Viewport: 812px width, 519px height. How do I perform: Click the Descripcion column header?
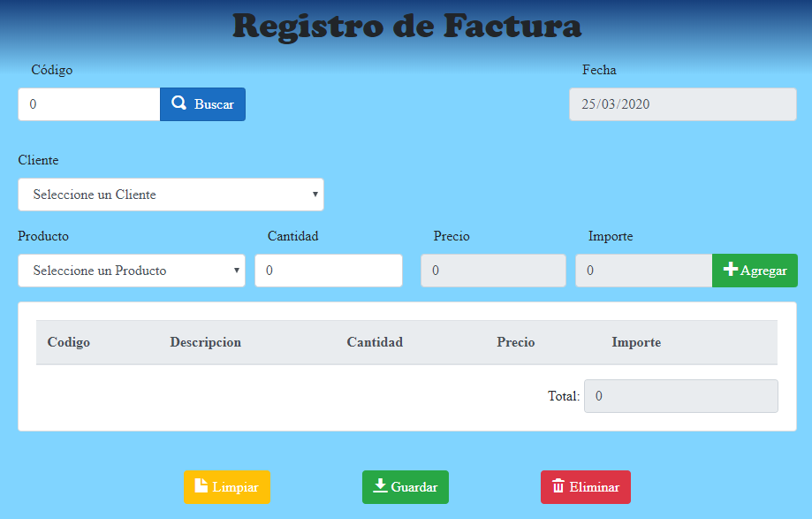pos(206,342)
